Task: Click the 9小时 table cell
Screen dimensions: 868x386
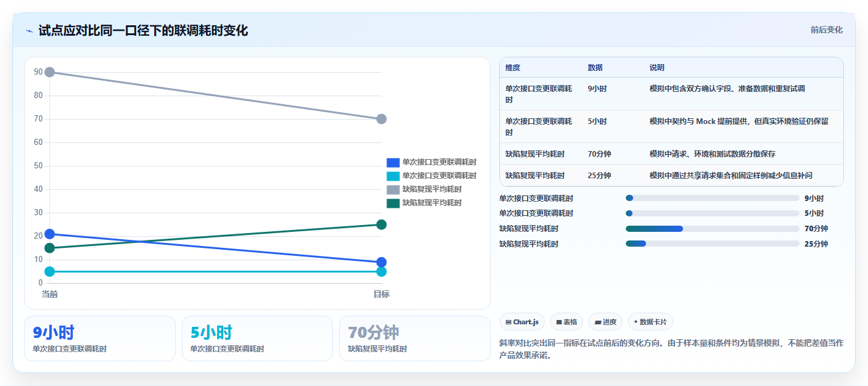Action: click(597, 89)
